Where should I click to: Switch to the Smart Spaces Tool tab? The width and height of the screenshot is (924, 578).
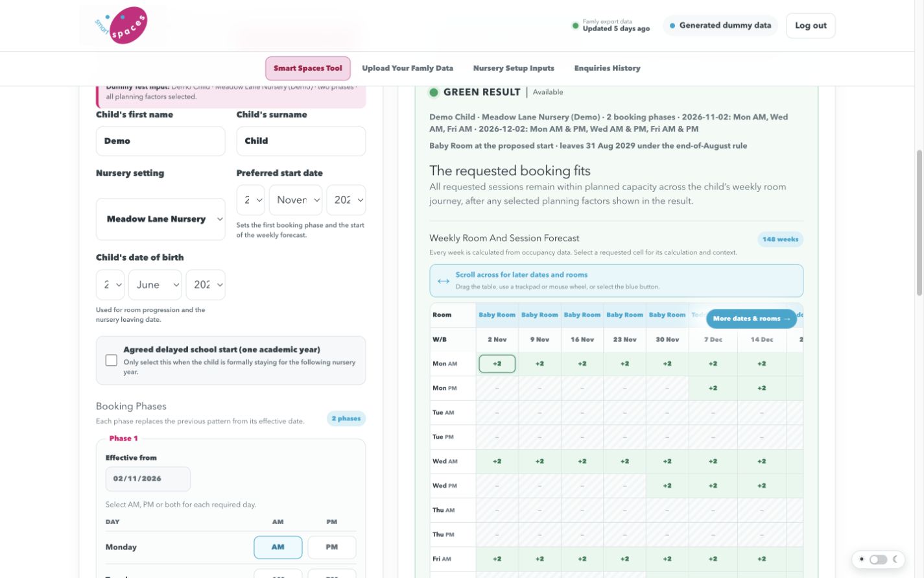pyautogui.click(x=308, y=68)
